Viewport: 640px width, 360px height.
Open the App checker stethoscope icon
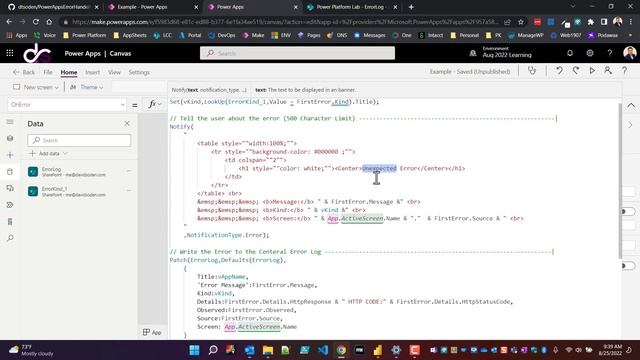tap(532, 71)
